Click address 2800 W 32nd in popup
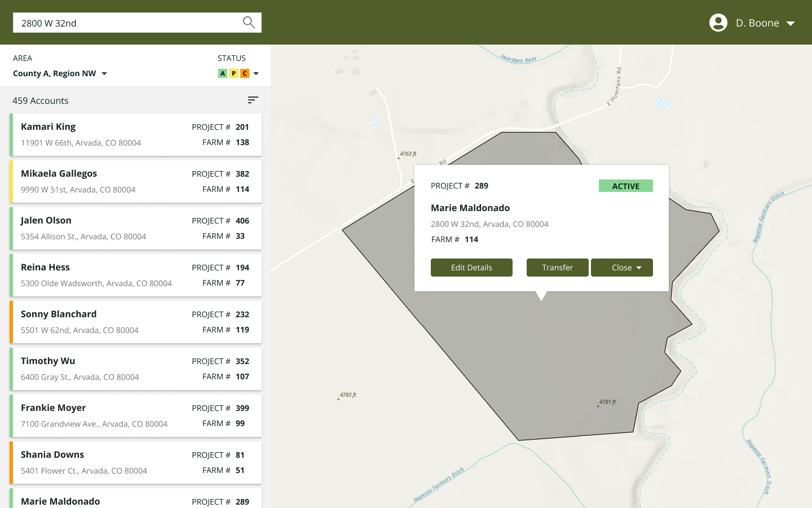Image resolution: width=812 pixels, height=508 pixels. (x=489, y=224)
